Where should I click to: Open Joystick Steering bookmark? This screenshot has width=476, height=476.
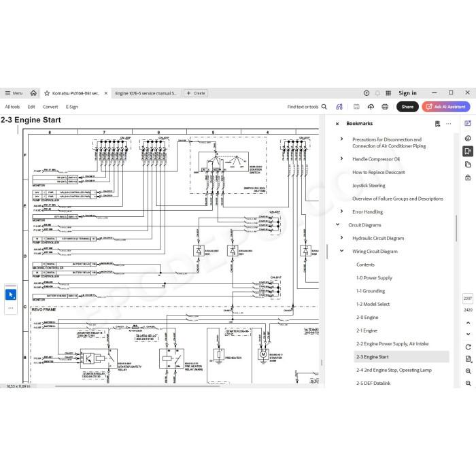pyautogui.click(x=369, y=186)
